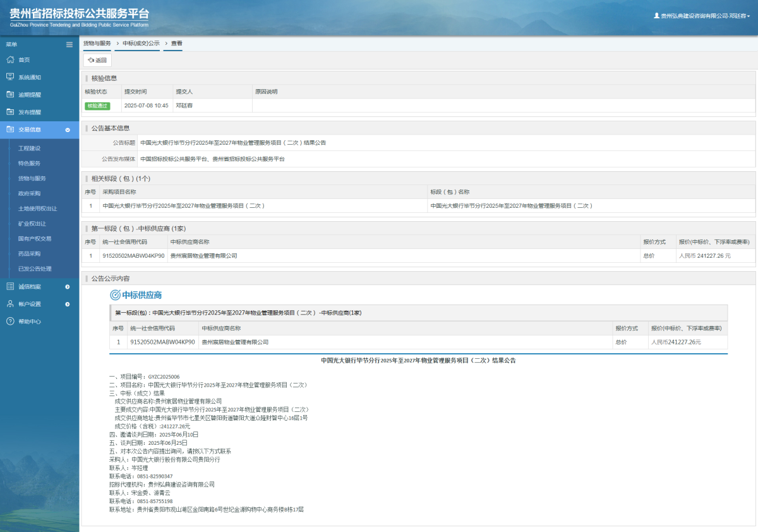The height and width of the screenshot is (532, 758).
Task: Click supplier name in 第一标段 table
Action: pyautogui.click(x=203, y=256)
